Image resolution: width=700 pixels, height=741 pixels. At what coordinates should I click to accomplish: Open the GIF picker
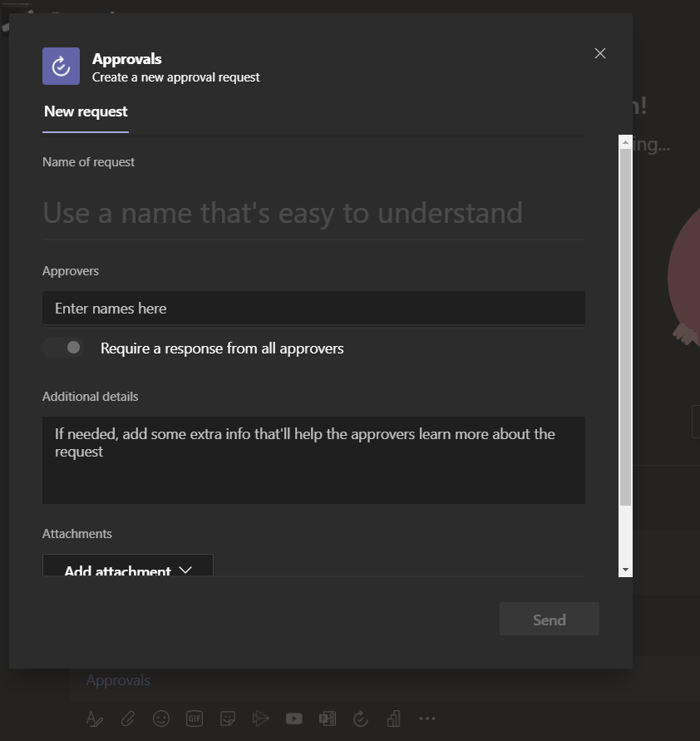click(195, 719)
